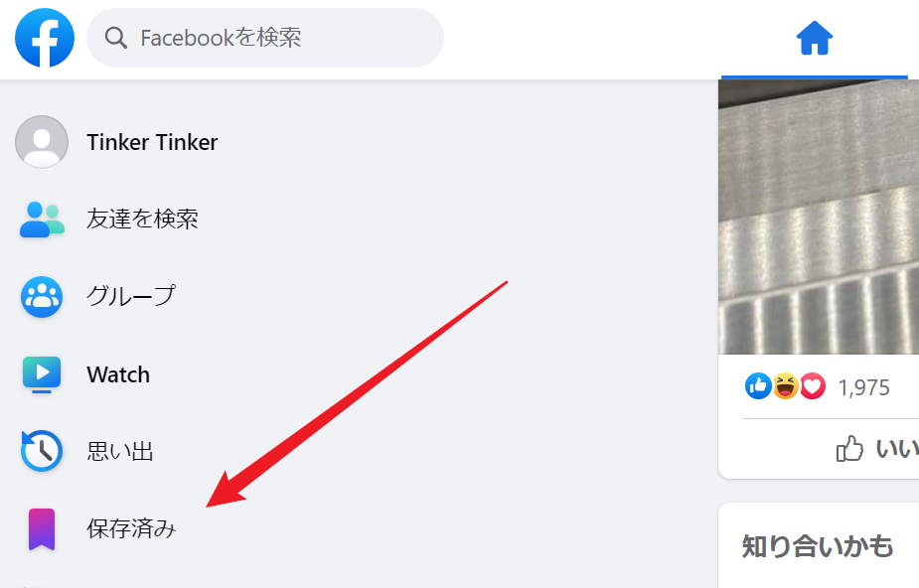
Task: Click the laughing Haha reaction emoji
Action: click(785, 386)
